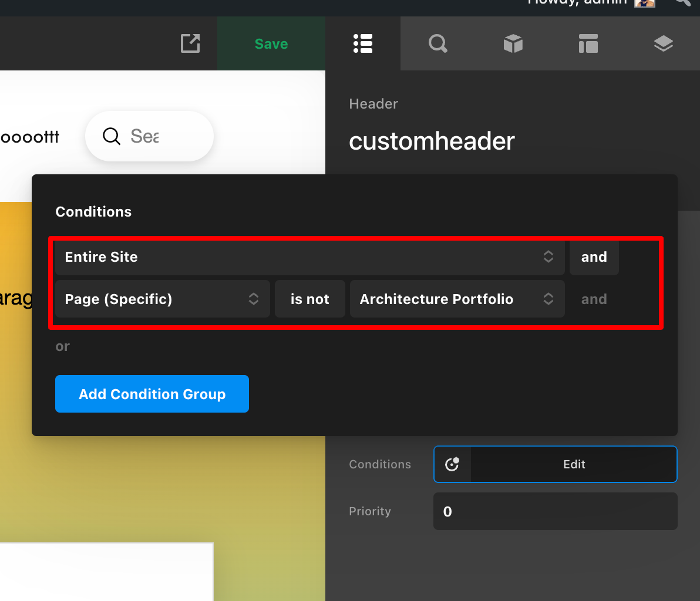Open the magnifier search tab in toolbar
700x601 pixels.
(438, 43)
